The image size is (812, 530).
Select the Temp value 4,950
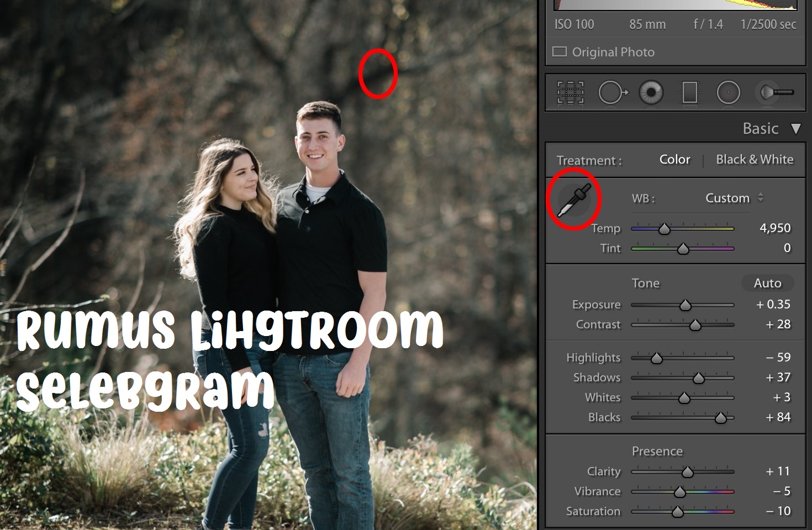[x=775, y=228]
